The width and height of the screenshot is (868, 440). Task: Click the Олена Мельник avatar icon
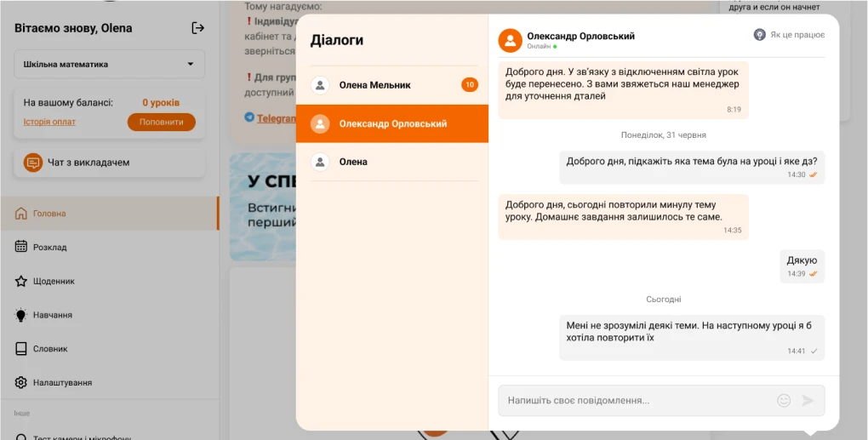(320, 85)
